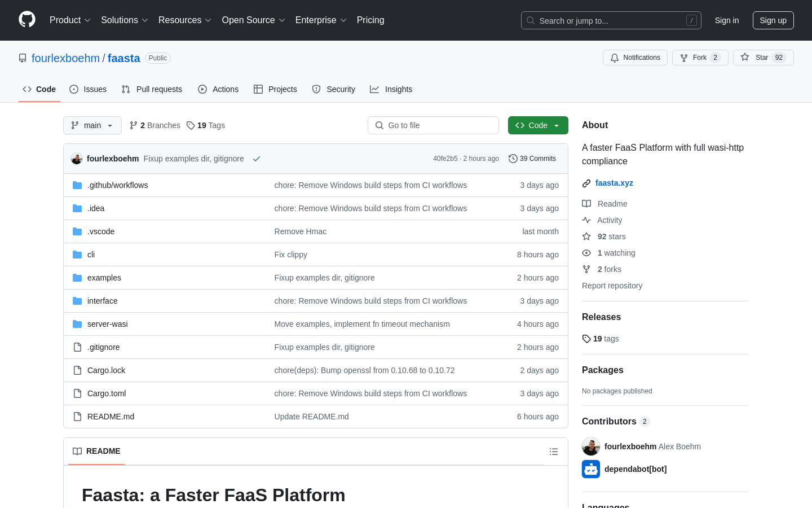Screen dimensions: 812x508
Task: Switch to the Security tab
Action: point(334,89)
